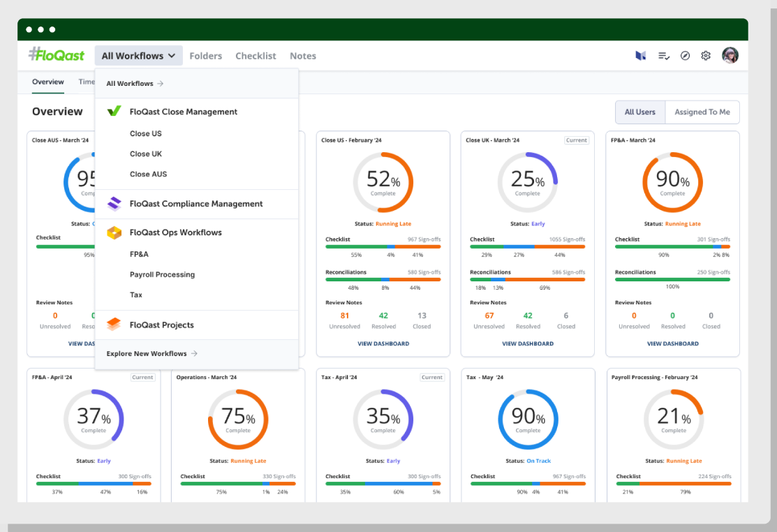Open the book icon in top bar
777x532 pixels.
pos(640,56)
